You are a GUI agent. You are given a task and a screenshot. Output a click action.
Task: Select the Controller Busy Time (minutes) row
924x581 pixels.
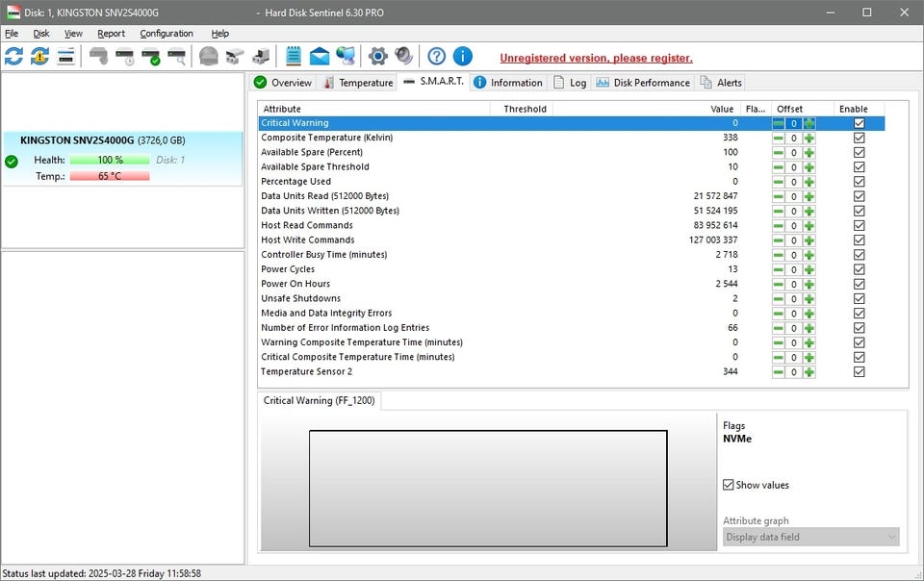click(x=572, y=255)
